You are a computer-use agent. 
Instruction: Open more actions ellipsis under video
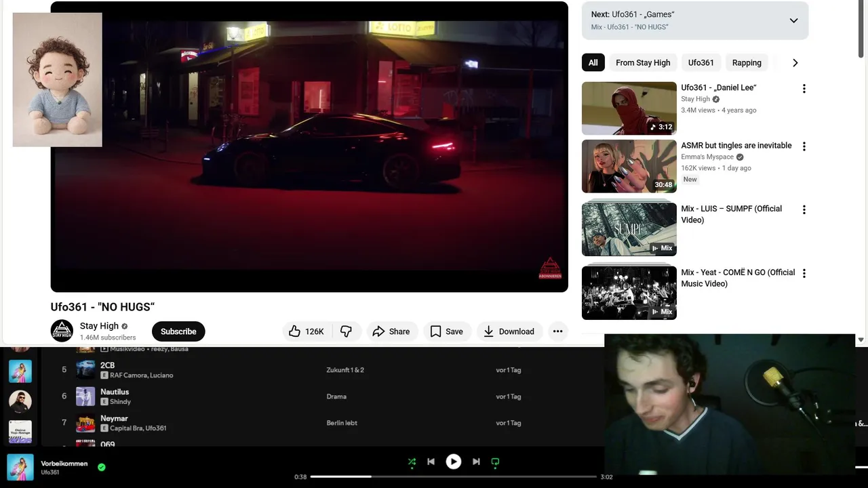[557, 331]
